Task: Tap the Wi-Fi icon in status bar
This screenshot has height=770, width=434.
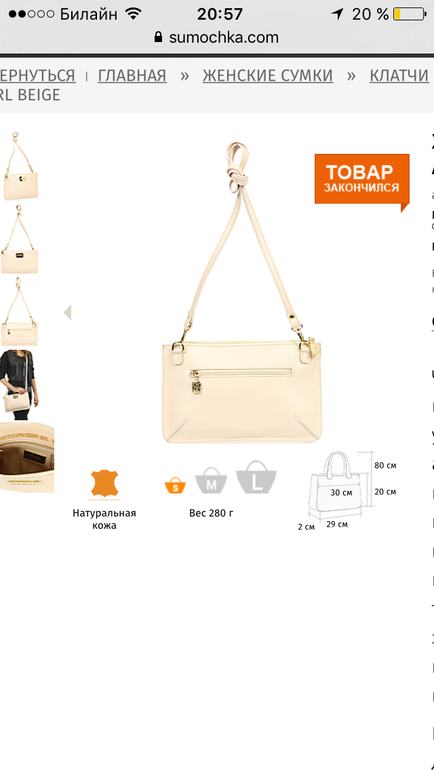Action: [133, 14]
